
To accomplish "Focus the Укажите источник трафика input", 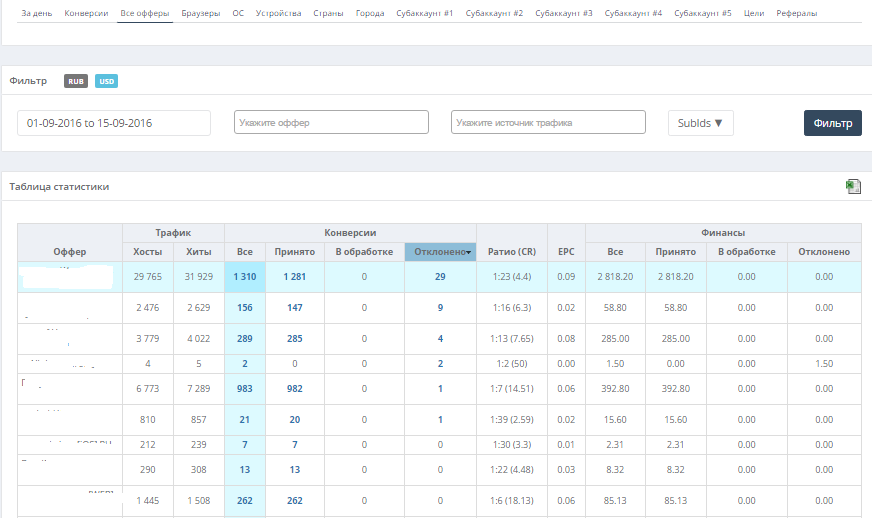I will (x=548, y=122).
